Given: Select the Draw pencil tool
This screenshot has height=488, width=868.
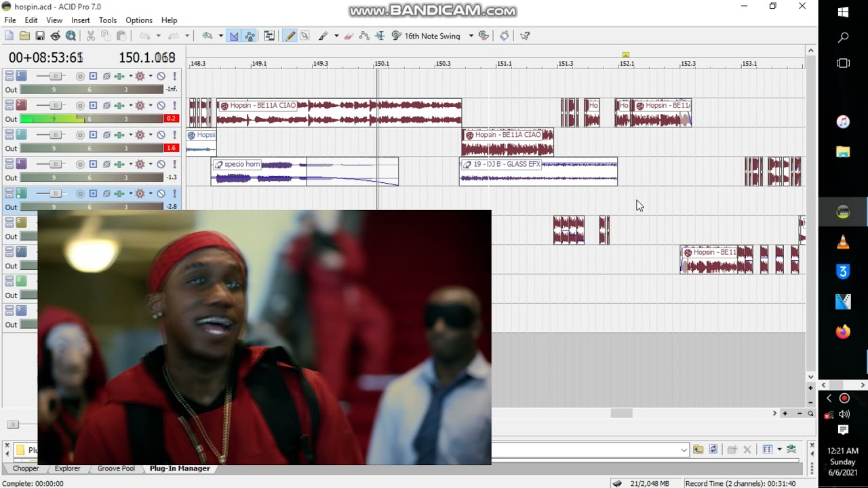Looking at the screenshot, I should tap(290, 36).
